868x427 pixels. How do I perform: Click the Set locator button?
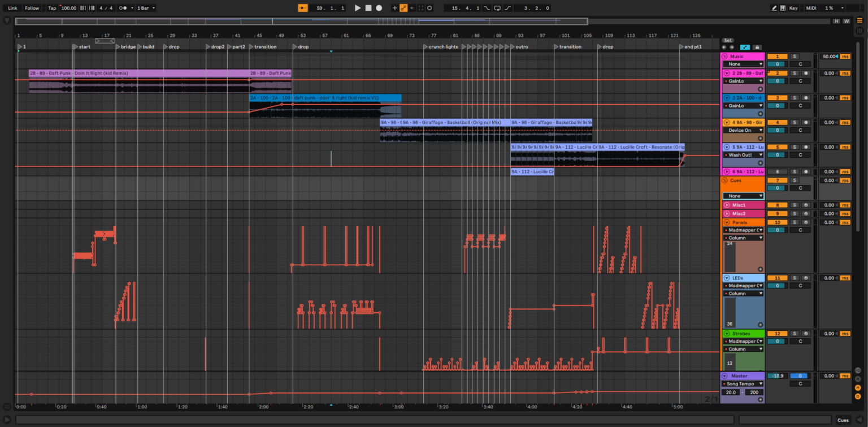tap(728, 40)
